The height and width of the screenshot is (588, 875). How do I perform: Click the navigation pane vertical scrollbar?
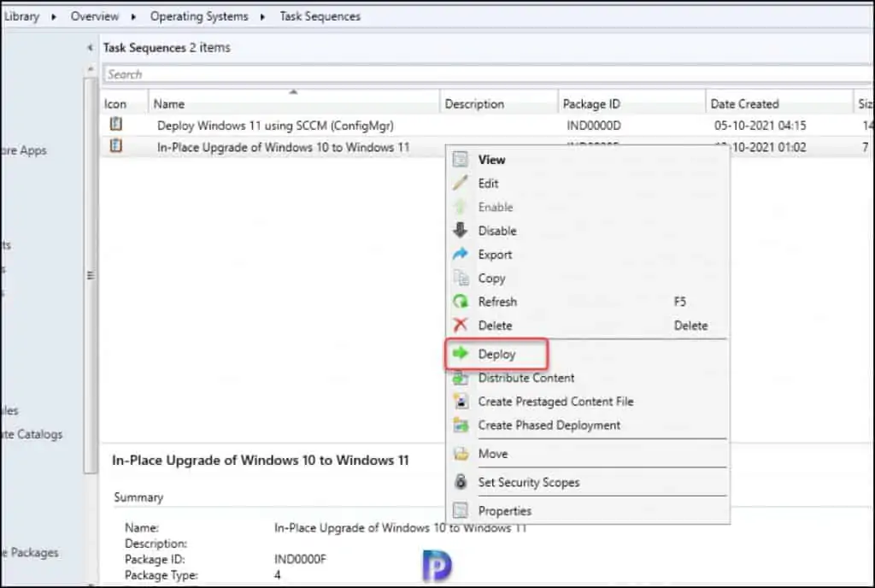(90, 275)
